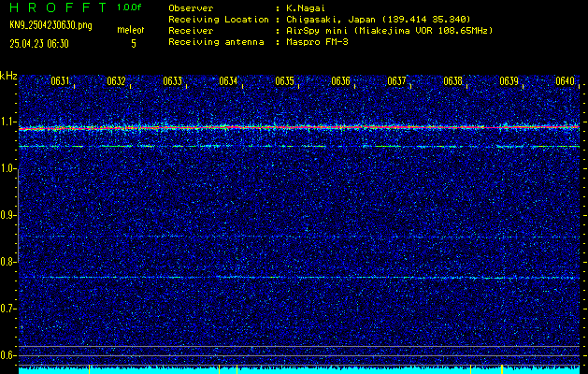Click the 0.7 frequency axis label
Screen dimensions: 588x374
(x=7, y=309)
